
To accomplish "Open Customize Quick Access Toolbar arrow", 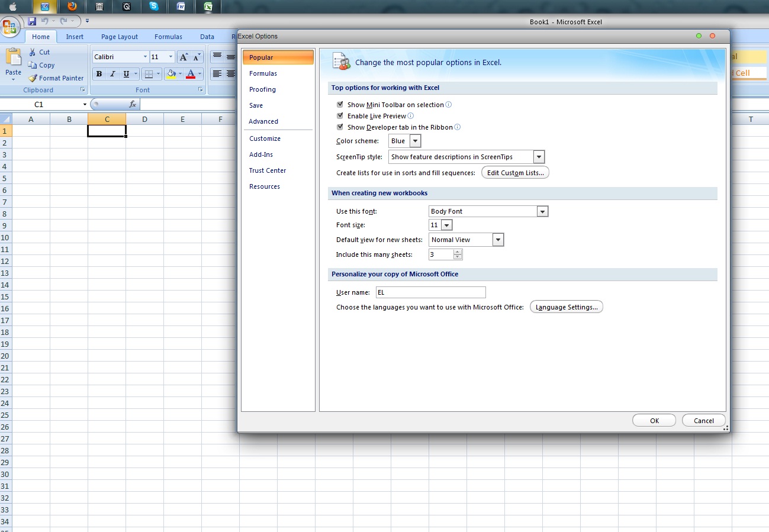I will point(87,21).
